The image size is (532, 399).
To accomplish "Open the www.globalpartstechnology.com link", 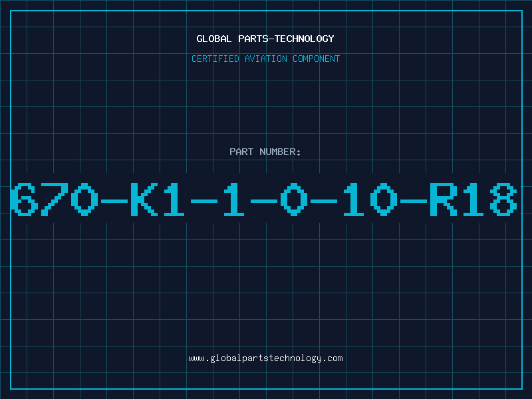I will [265, 358].
